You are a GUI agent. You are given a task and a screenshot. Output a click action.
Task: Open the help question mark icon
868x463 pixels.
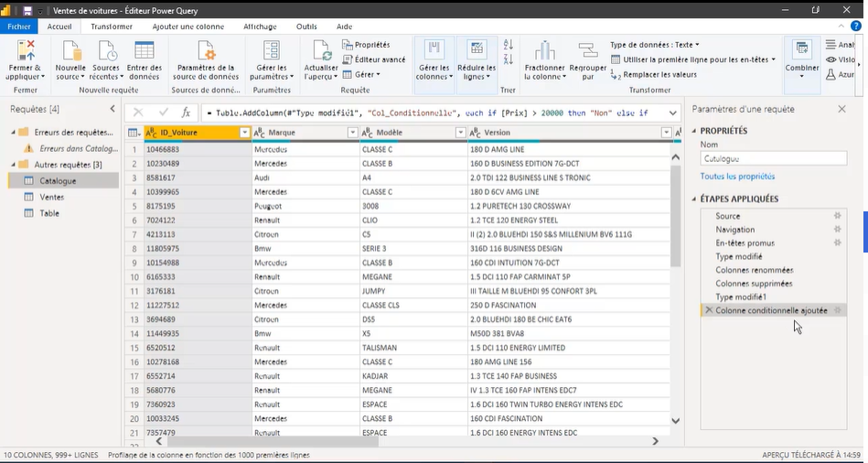856,26
